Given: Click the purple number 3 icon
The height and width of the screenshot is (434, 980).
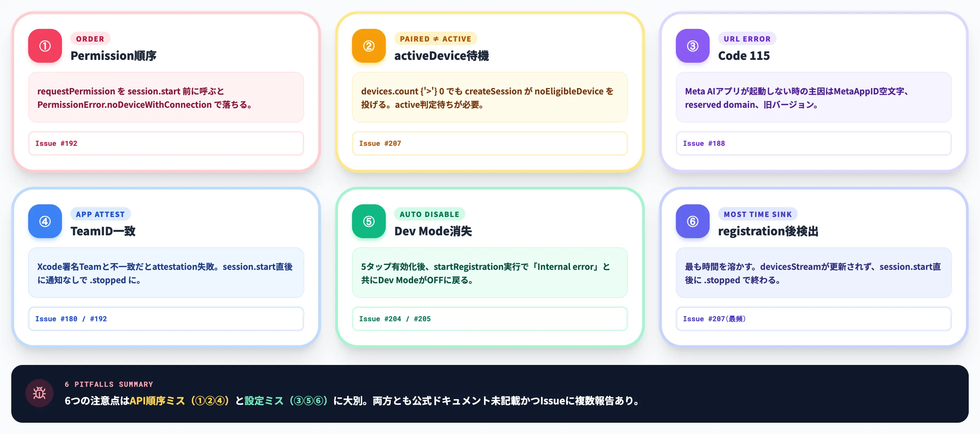Looking at the screenshot, I should click(x=692, y=46).
